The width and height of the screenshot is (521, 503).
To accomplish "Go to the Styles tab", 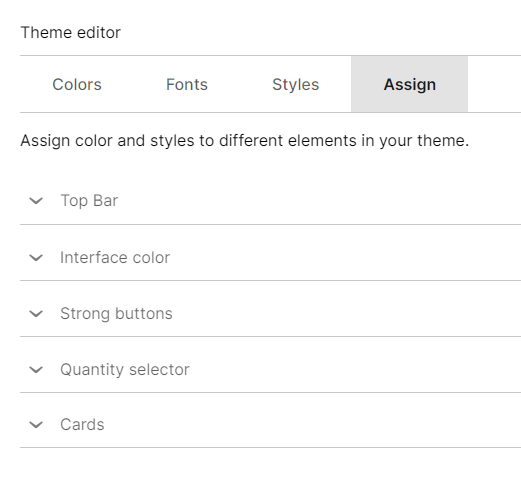I will tap(296, 84).
